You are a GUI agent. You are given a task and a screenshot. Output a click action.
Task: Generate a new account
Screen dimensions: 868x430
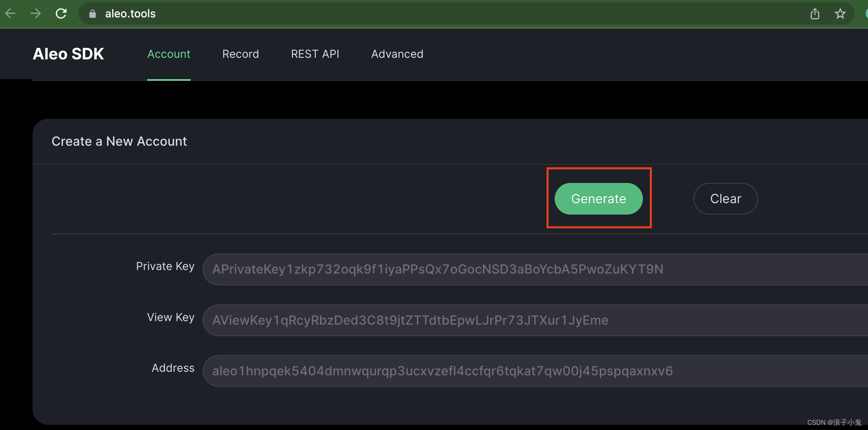[x=599, y=199]
